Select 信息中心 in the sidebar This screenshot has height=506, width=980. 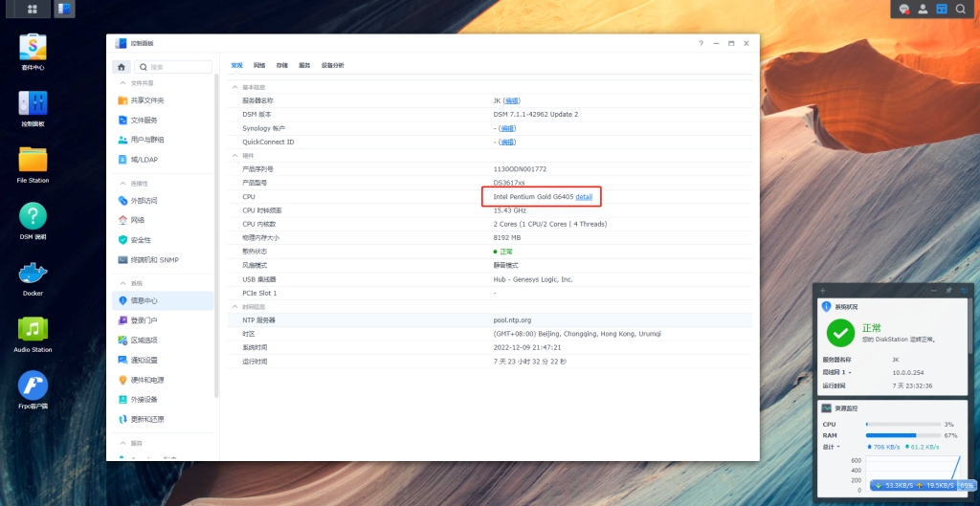point(163,300)
